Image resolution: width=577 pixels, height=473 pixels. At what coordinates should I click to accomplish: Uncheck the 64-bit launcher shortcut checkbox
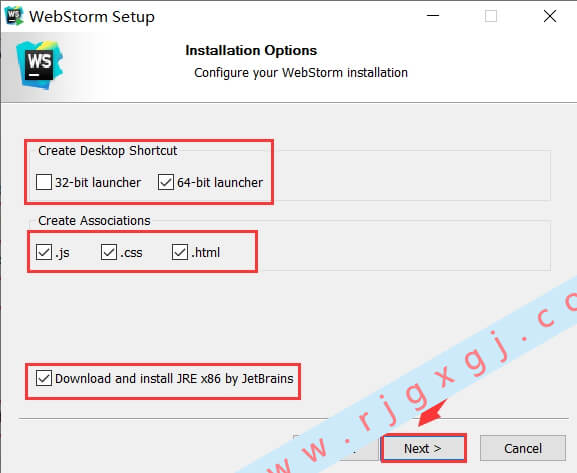[166, 182]
